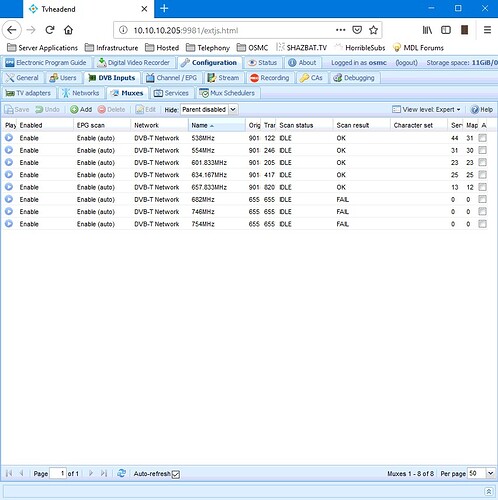Viewport: 498px width, 500px height.
Task: Toggle the Auto-refresh checkbox
Action: (176, 474)
